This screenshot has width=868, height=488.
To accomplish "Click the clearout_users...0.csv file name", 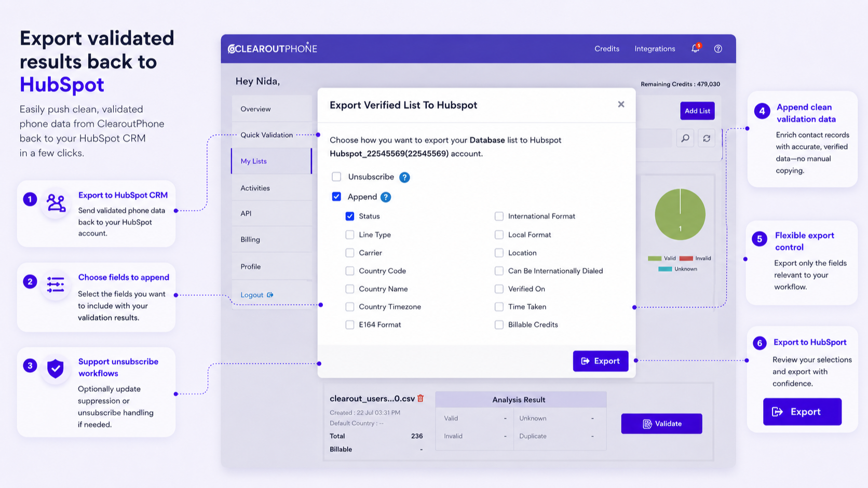I will pos(372,398).
